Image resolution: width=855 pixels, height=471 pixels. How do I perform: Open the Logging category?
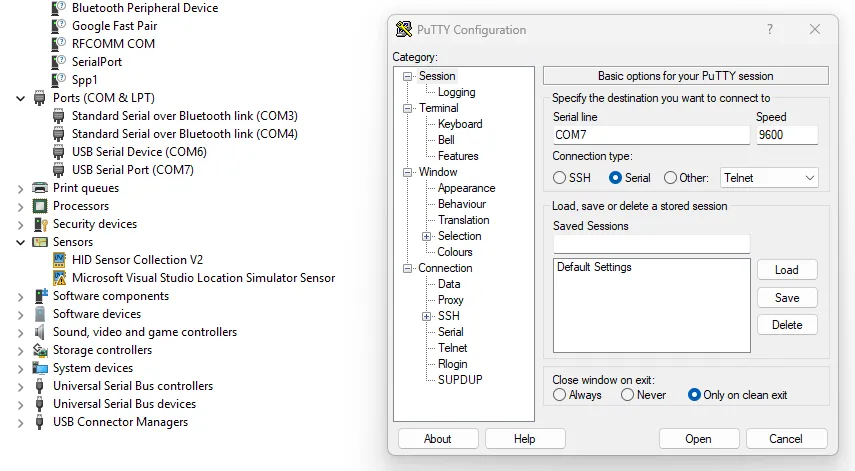click(x=456, y=92)
